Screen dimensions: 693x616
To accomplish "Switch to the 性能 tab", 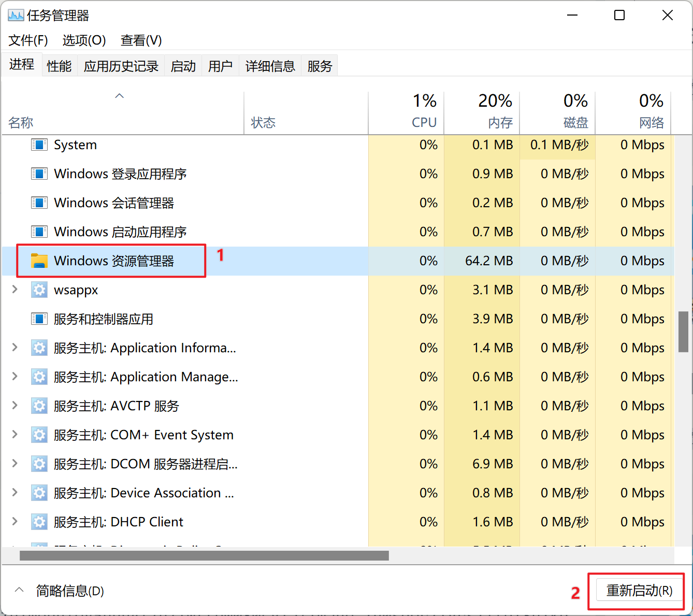I will pos(59,65).
